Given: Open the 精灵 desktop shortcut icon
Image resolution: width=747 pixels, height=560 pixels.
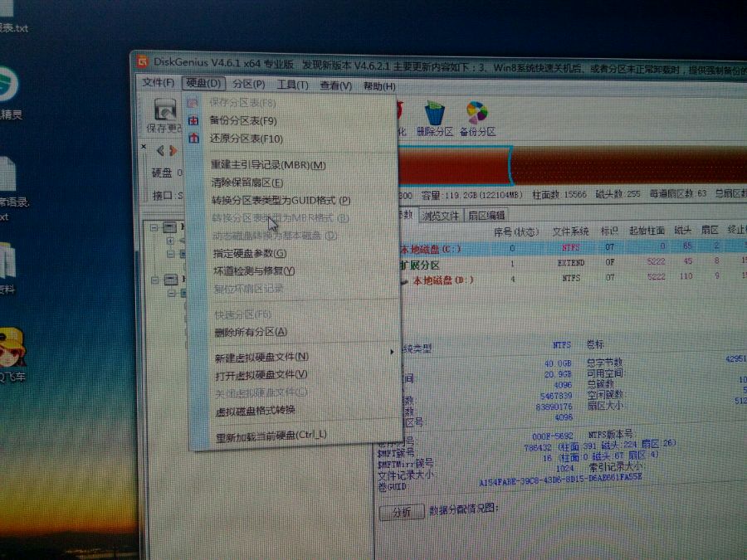Looking at the screenshot, I should [x=8, y=85].
